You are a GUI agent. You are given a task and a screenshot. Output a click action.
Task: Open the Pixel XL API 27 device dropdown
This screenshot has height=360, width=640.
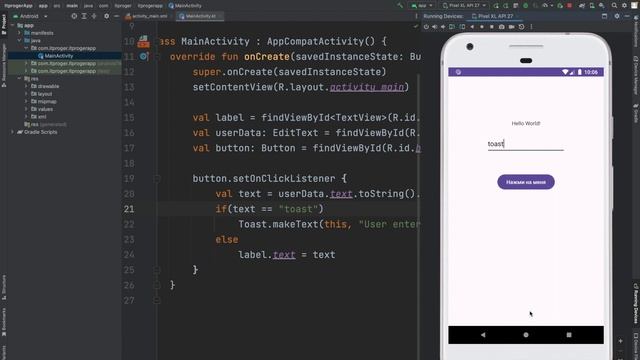pos(464,6)
